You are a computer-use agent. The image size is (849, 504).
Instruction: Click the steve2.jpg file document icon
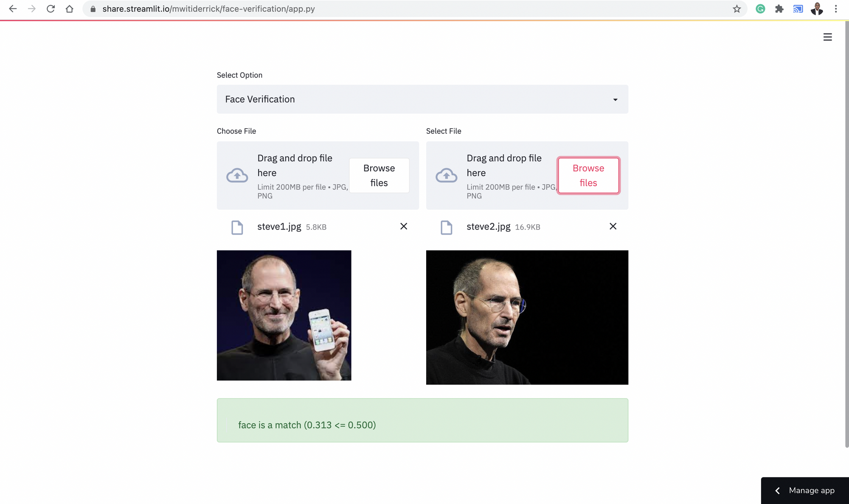click(x=446, y=227)
